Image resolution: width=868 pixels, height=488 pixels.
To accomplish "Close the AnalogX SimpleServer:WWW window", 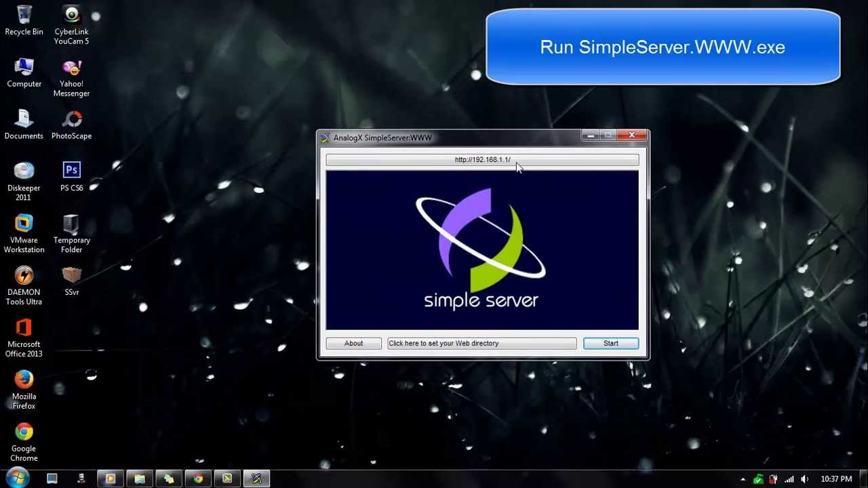I will [632, 136].
